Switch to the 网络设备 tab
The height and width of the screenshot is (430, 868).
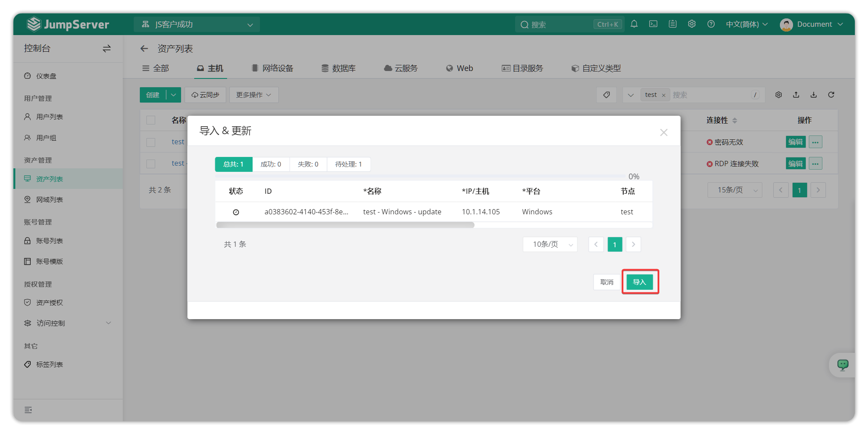[x=273, y=68]
